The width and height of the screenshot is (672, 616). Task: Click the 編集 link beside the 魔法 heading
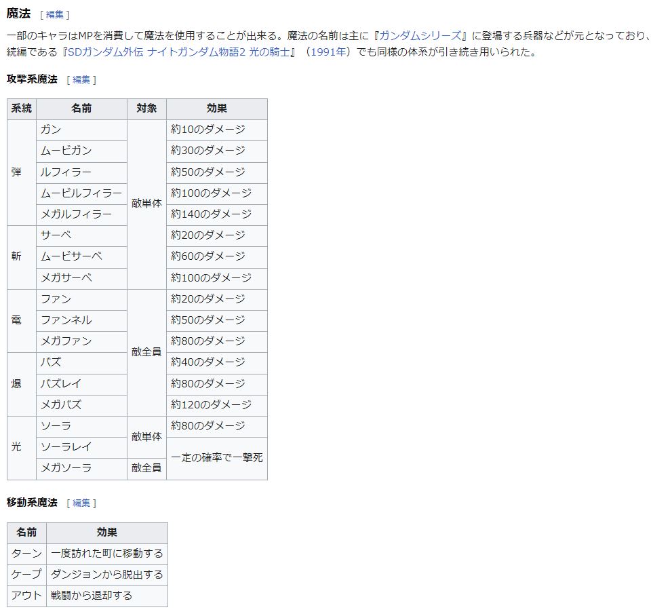tap(54, 15)
